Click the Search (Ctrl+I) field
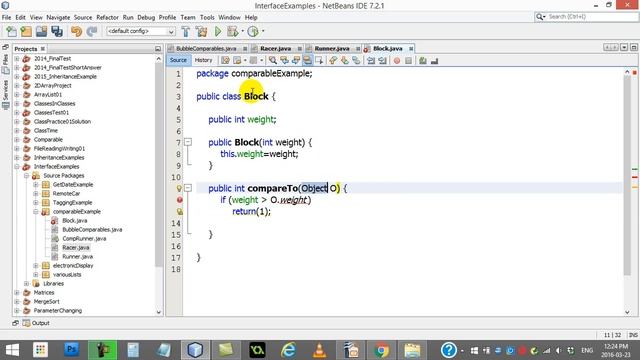The height and width of the screenshot is (360, 640). [x=586, y=17]
